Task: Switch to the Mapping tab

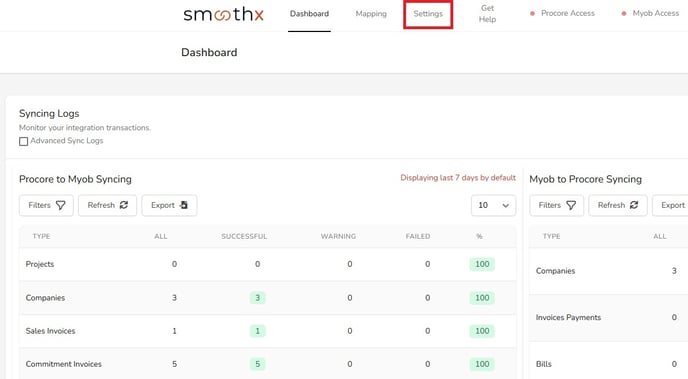Action: tap(371, 14)
